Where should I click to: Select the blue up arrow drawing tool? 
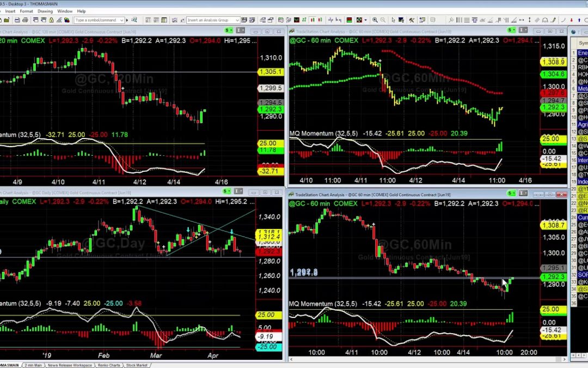click(x=579, y=20)
